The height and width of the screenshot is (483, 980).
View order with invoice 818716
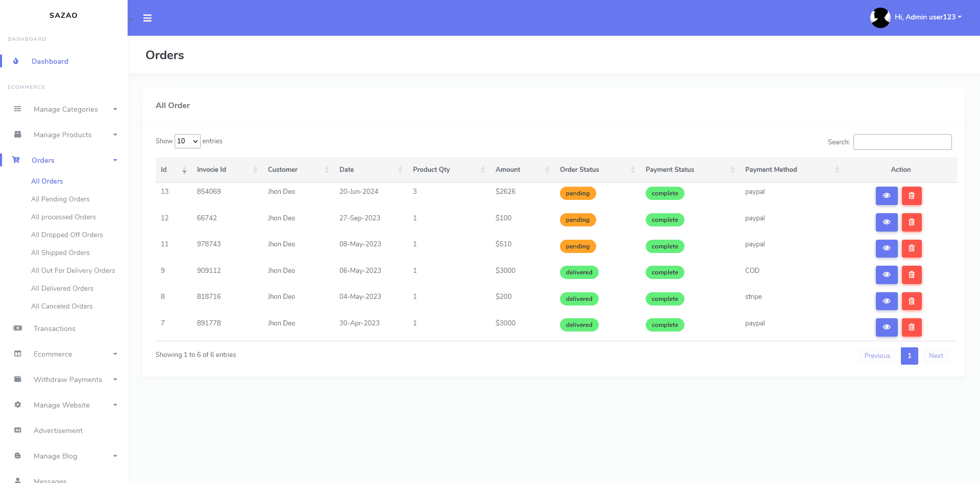[886, 301]
